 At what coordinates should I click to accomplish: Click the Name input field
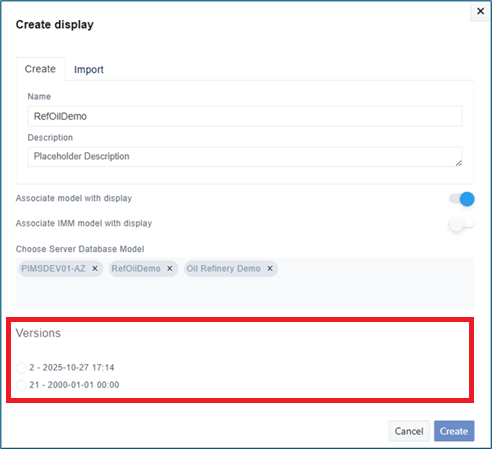coord(245,116)
